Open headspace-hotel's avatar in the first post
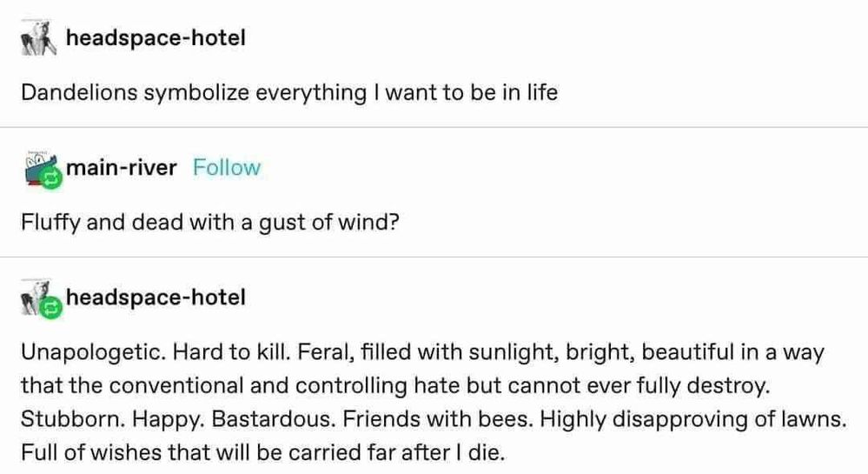This screenshot has width=868, height=474. [x=39, y=37]
